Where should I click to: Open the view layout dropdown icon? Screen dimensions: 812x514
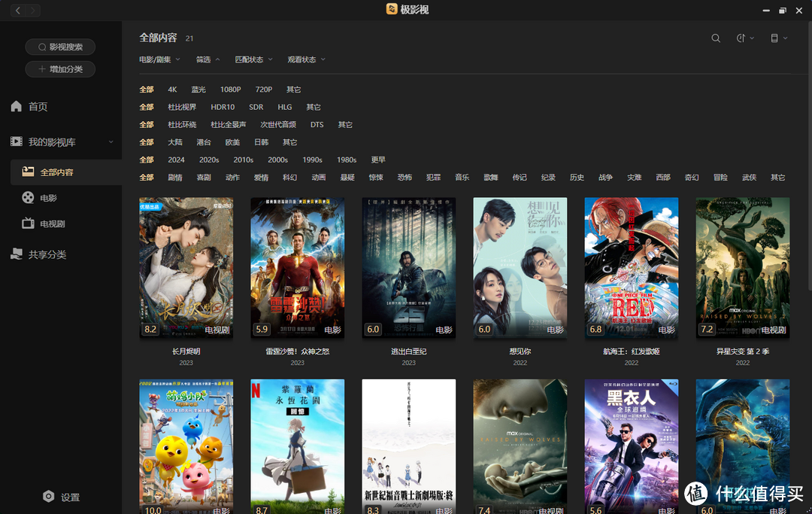(x=779, y=38)
